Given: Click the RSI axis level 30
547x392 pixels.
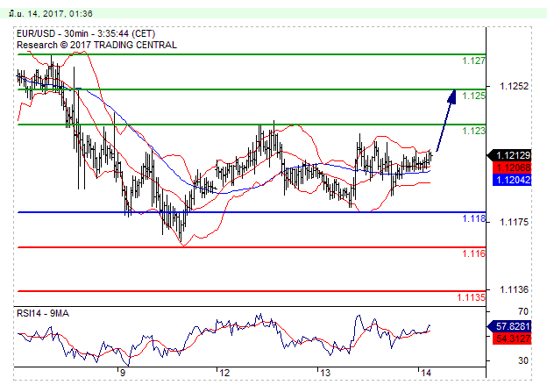Looking at the screenshot, I should pos(523,360).
